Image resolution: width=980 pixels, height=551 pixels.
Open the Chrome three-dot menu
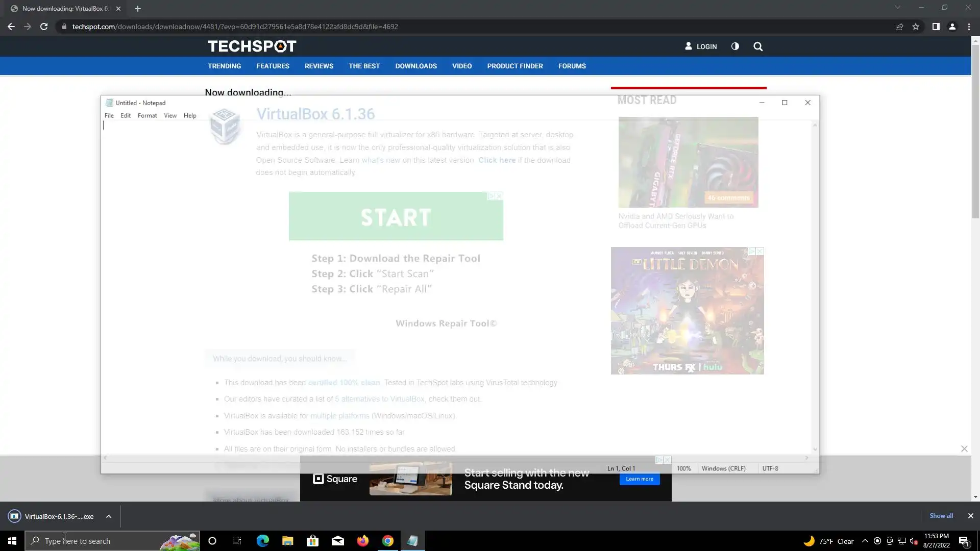969,27
